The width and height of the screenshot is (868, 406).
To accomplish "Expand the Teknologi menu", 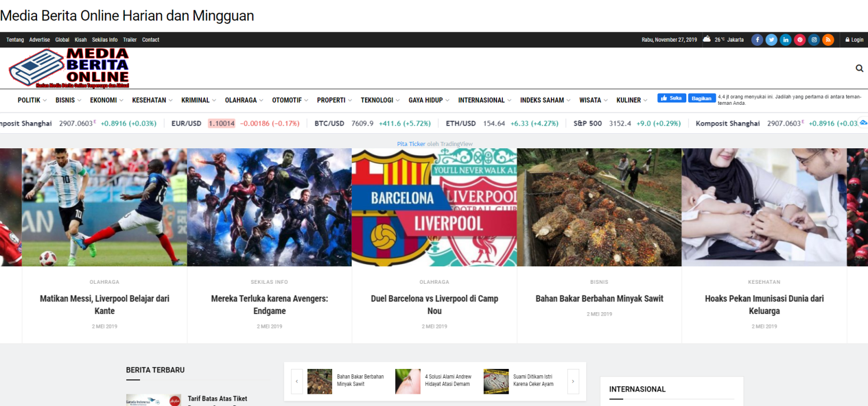I will tap(380, 100).
